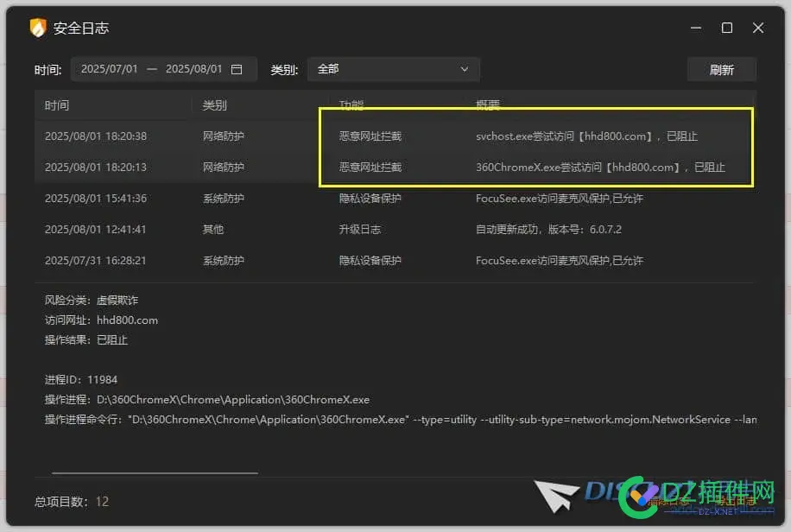Sort by the 时间 column header
This screenshot has height=532, width=791.
(x=56, y=104)
